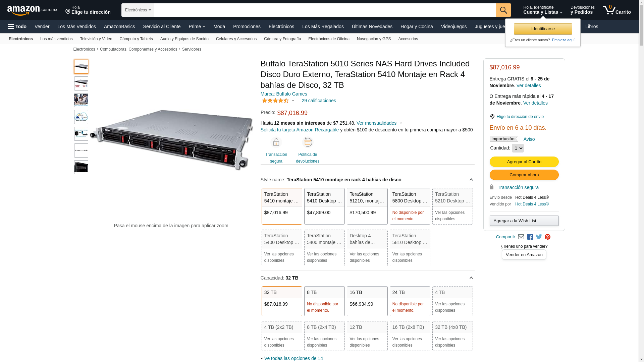The height and width of the screenshot is (362, 644).
Task: Click the Amazon.com.mx logo
Action: click(32, 10)
